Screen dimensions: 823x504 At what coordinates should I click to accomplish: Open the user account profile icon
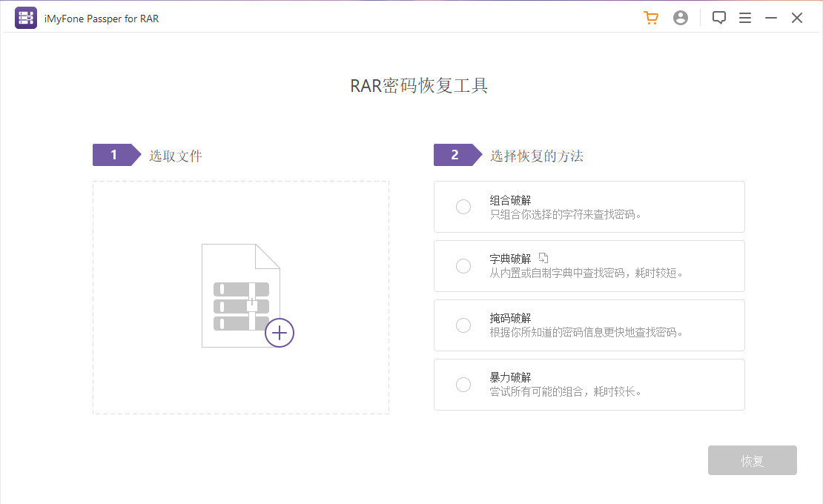pos(681,19)
